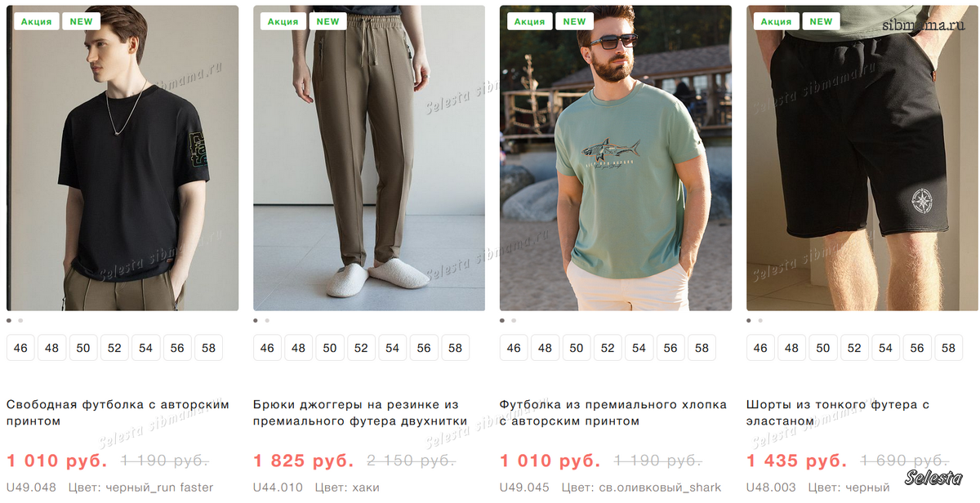The width and height of the screenshot is (980, 503).
Task: Click the 'NEW' badge on jogger pants
Action: [327, 21]
